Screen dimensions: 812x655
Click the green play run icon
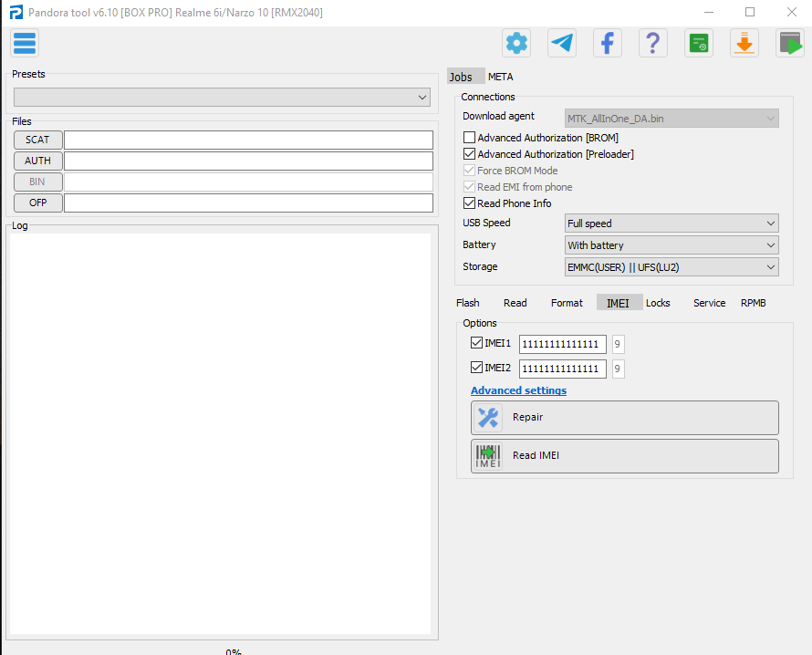(790, 43)
